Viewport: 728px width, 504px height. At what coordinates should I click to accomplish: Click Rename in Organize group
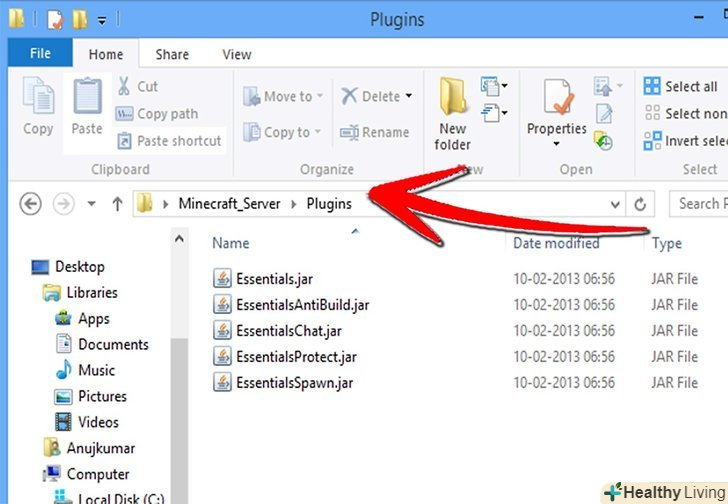pyautogui.click(x=375, y=132)
